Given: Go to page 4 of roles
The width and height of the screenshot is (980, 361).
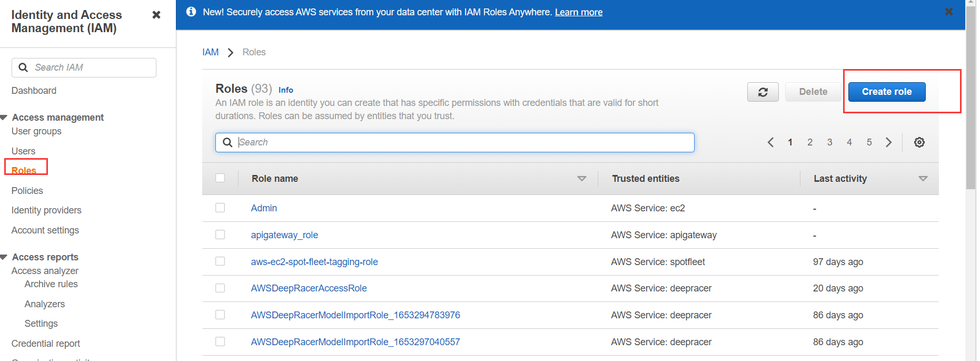Looking at the screenshot, I should pyautogui.click(x=849, y=142).
